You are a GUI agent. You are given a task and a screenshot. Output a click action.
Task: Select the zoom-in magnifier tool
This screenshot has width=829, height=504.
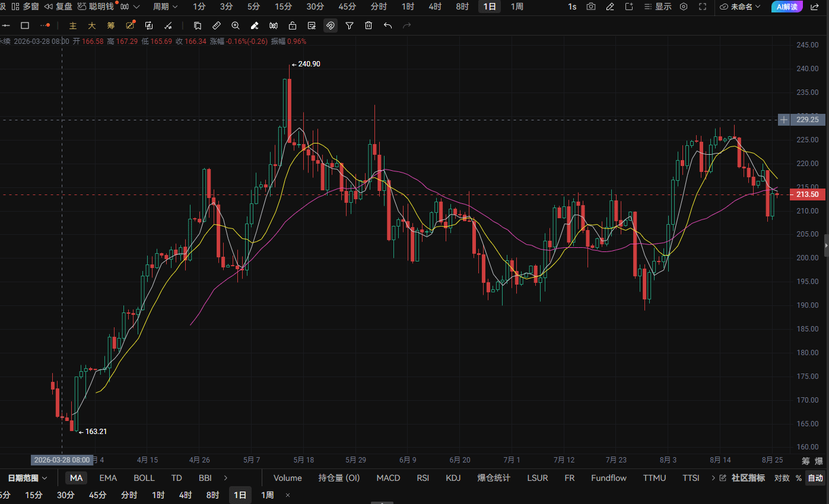pos(236,25)
